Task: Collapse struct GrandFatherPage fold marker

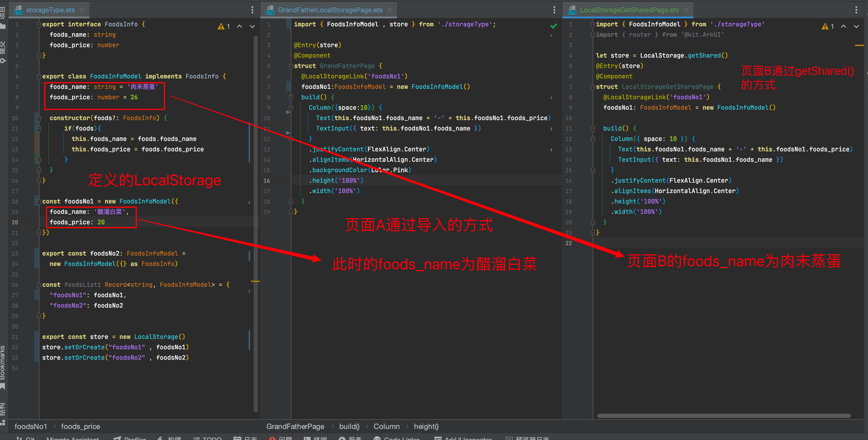Action: click(x=291, y=66)
